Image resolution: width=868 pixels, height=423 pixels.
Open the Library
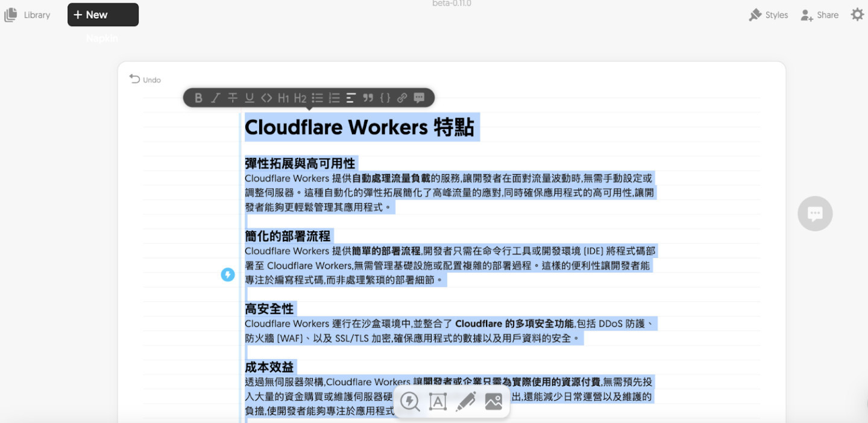28,15
